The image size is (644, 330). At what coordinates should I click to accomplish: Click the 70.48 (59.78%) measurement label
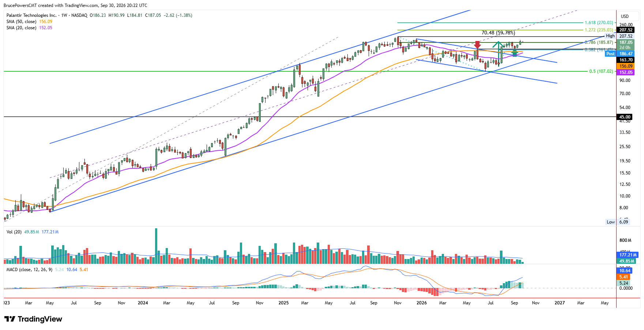(x=498, y=33)
